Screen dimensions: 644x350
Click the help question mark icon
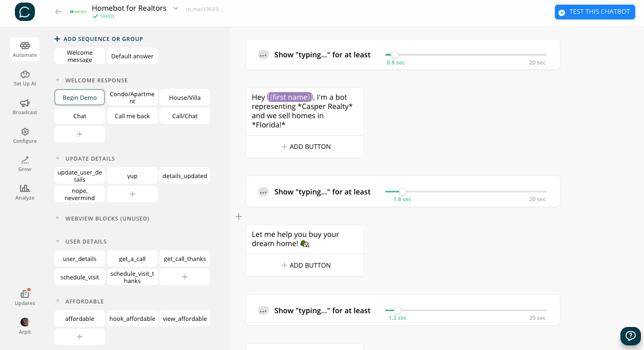[x=630, y=336]
